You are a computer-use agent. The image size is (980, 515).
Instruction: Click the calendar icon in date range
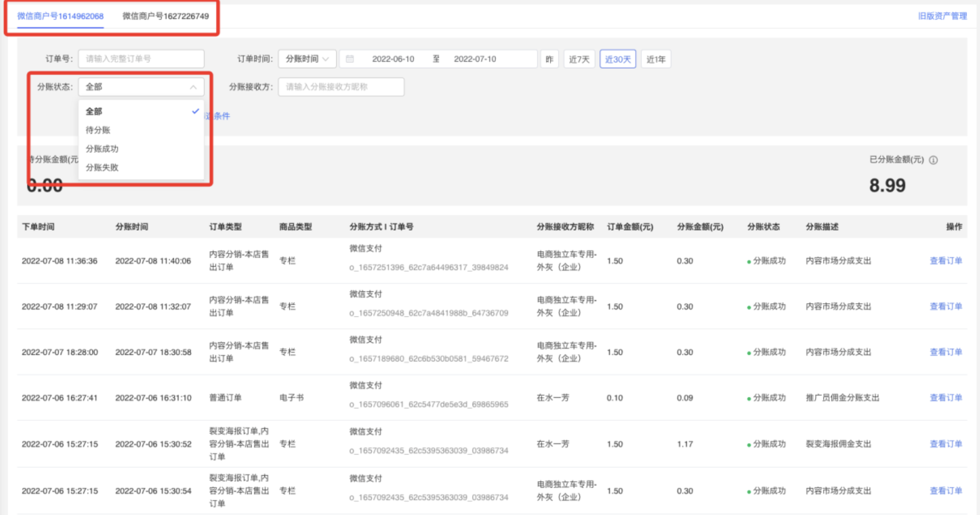click(x=350, y=59)
